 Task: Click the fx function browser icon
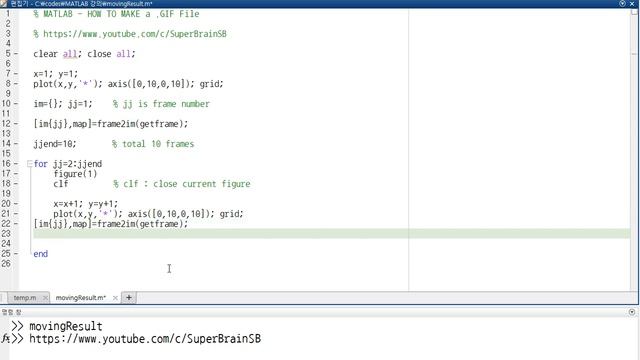click(5, 339)
